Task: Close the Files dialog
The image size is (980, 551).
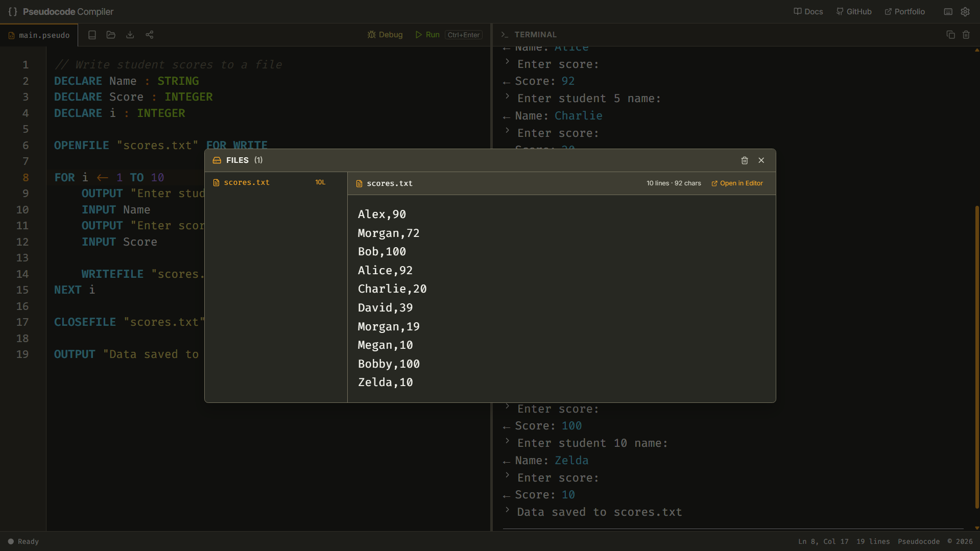Action: 761,160
